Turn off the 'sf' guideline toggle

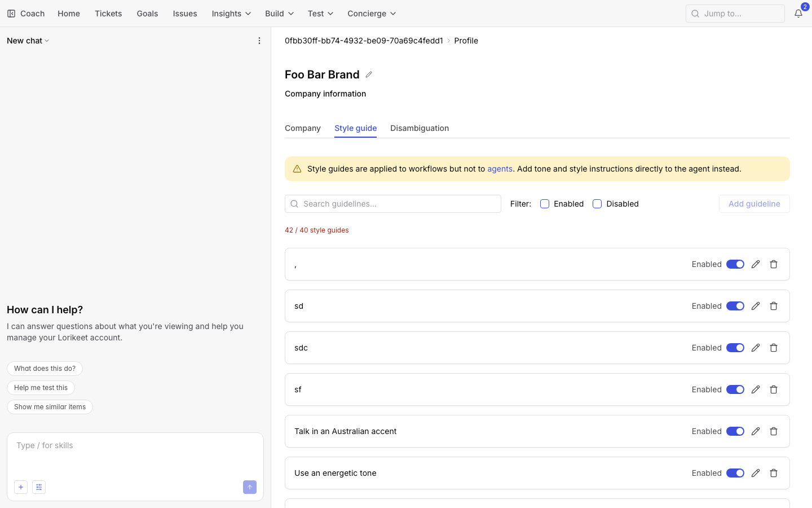coord(735,389)
